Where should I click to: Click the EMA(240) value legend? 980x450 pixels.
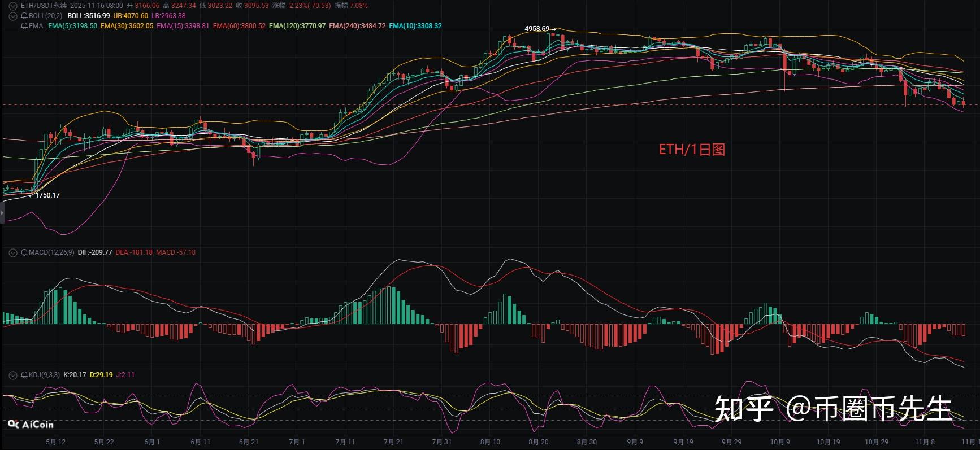(357, 26)
